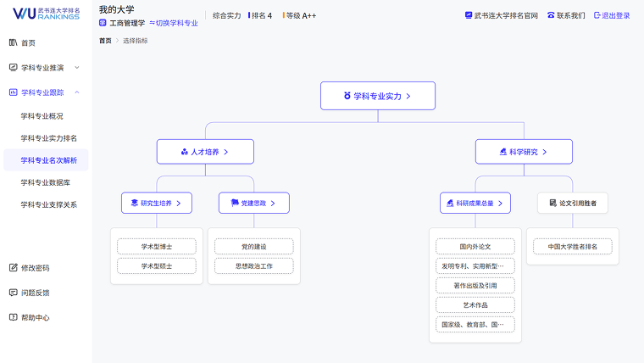Open 人才培养 node arrow
This screenshot has height=363, width=644.
(x=226, y=152)
